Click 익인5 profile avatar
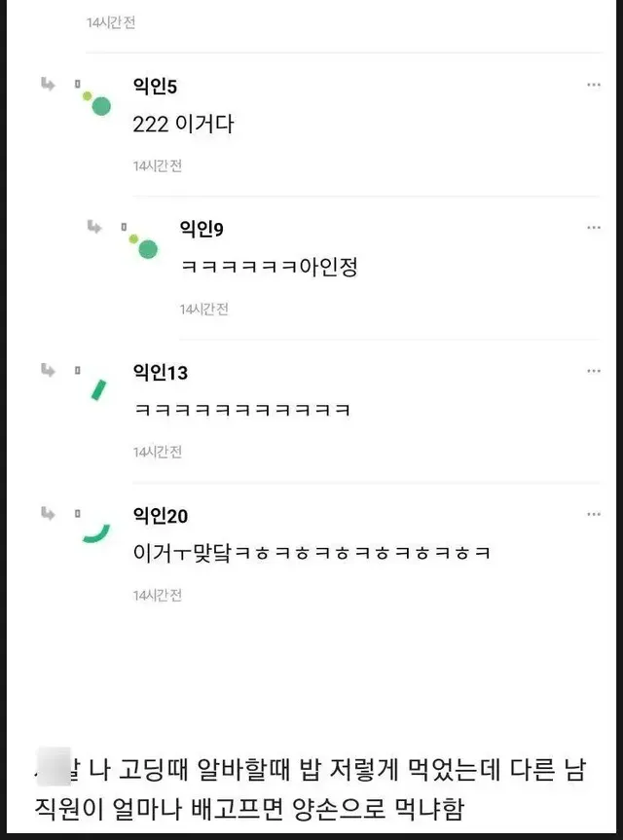The image size is (623, 840). click(97, 101)
